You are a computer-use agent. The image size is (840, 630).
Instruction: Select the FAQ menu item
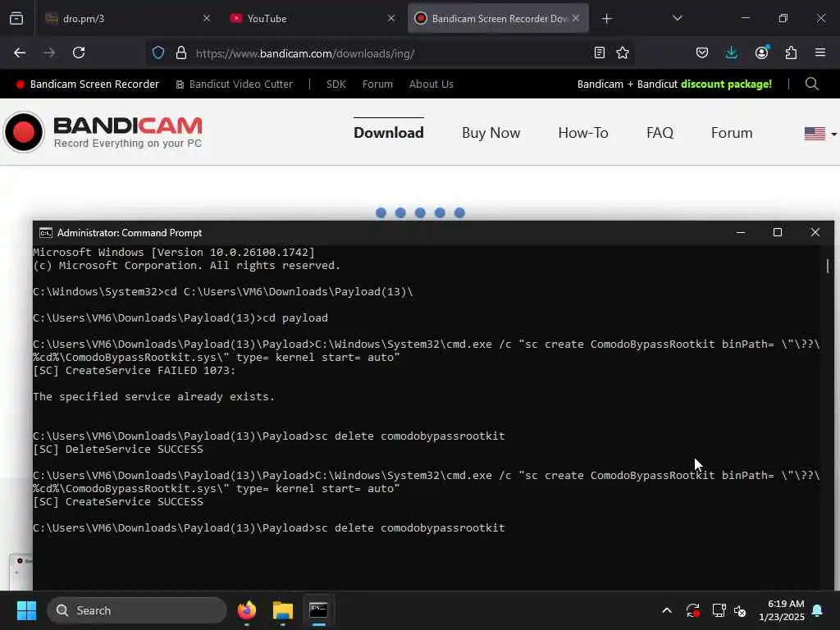coord(660,133)
